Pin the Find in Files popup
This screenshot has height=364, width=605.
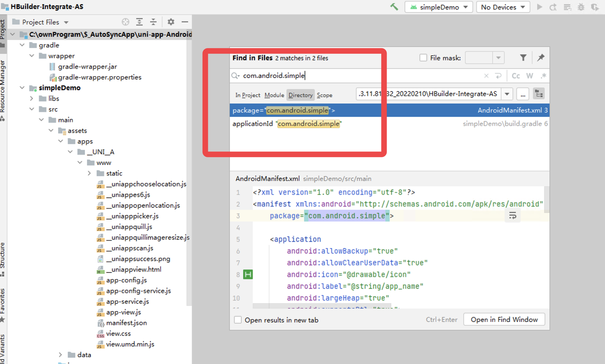pos(541,57)
